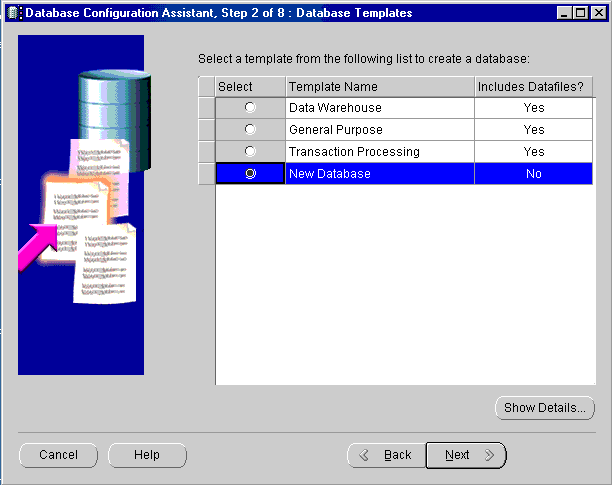The width and height of the screenshot is (612, 485).
Task: Go Back to the previous step
Action: [386, 455]
